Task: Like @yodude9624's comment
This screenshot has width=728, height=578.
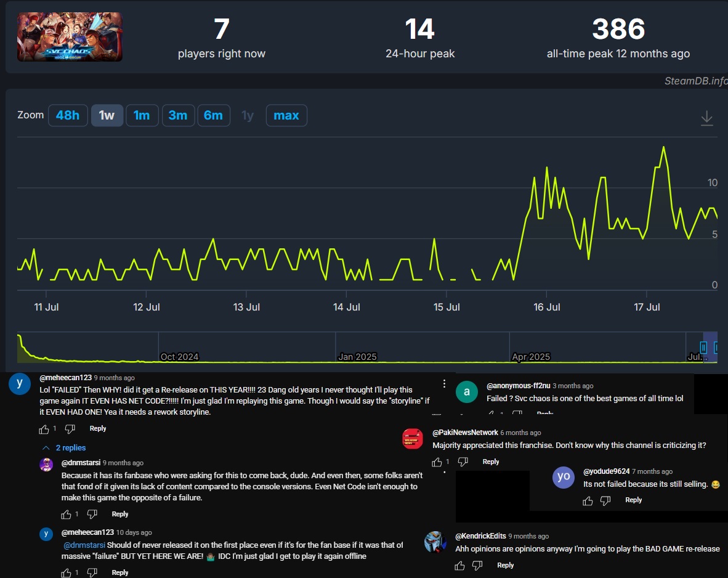Action: [x=588, y=501]
